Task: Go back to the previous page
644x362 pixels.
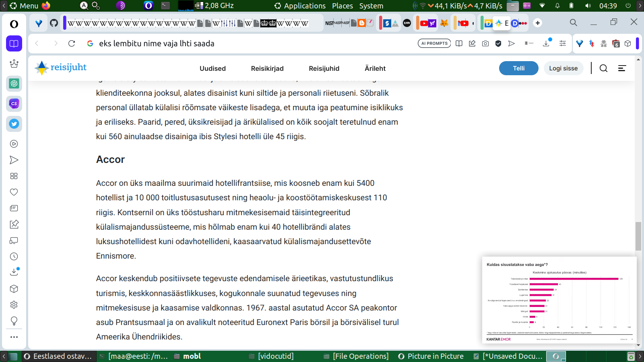Action: pos(37,43)
